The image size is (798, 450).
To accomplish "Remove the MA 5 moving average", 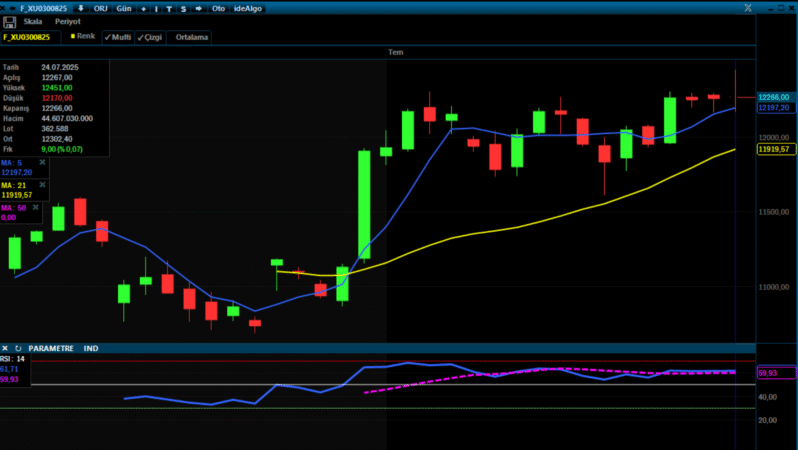I will (x=42, y=162).
